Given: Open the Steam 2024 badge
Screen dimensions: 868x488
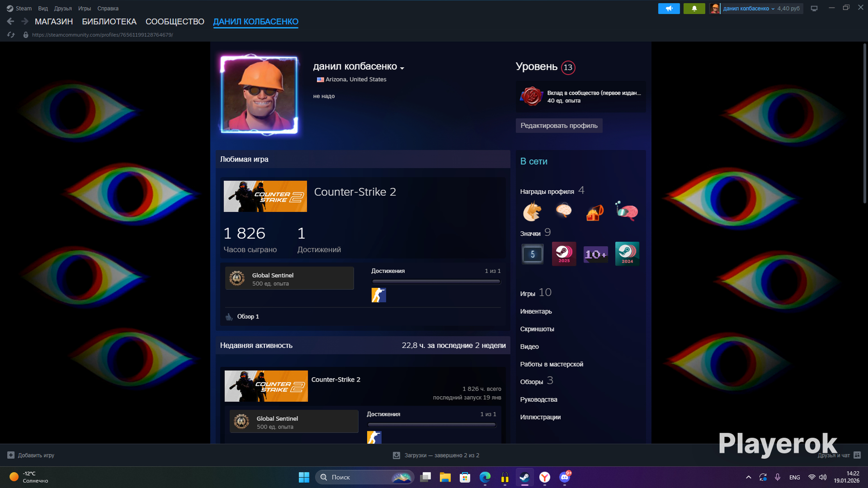Looking at the screenshot, I should (x=627, y=254).
